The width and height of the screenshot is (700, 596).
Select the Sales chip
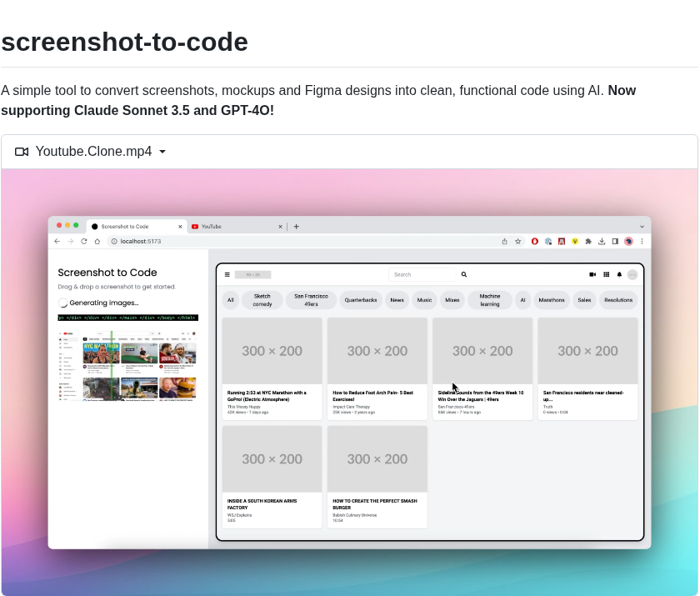point(584,300)
